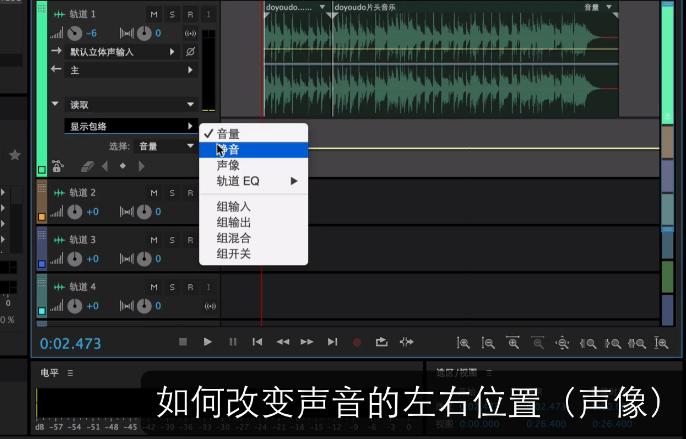Open the 读取 automation mode dropdown
The image size is (686, 439).
(x=131, y=105)
